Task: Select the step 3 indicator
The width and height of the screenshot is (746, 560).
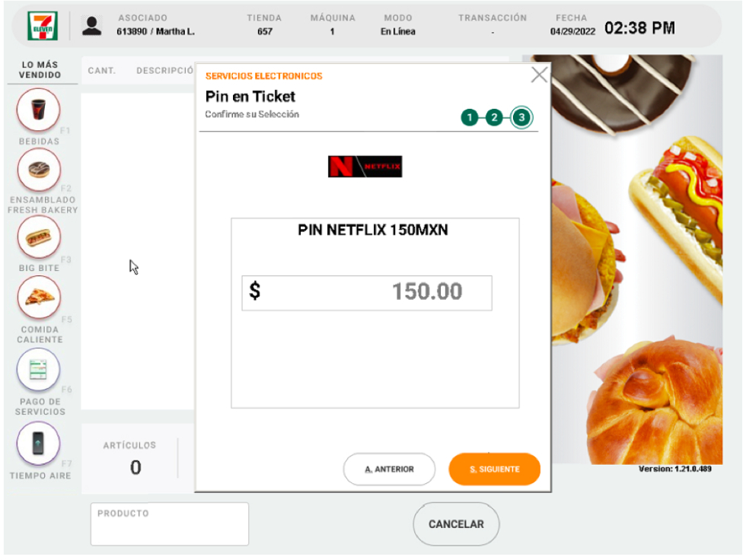Action: [521, 118]
